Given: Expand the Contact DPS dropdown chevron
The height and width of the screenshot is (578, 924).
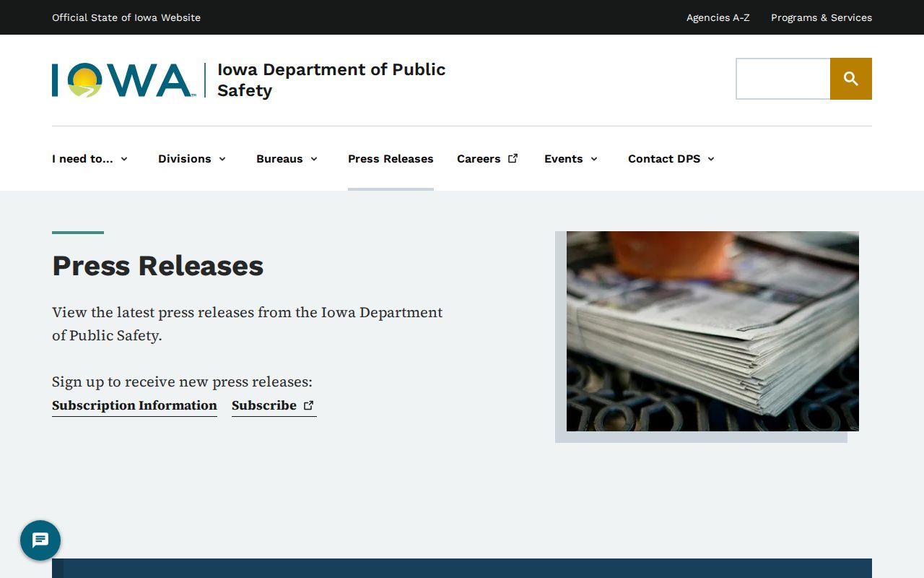Looking at the screenshot, I should tap(711, 159).
